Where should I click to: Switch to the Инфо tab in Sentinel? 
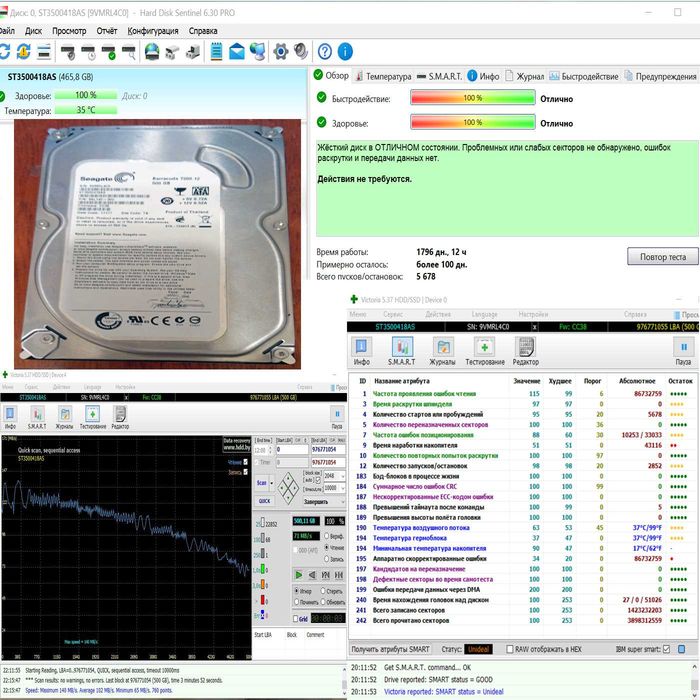click(483, 76)
